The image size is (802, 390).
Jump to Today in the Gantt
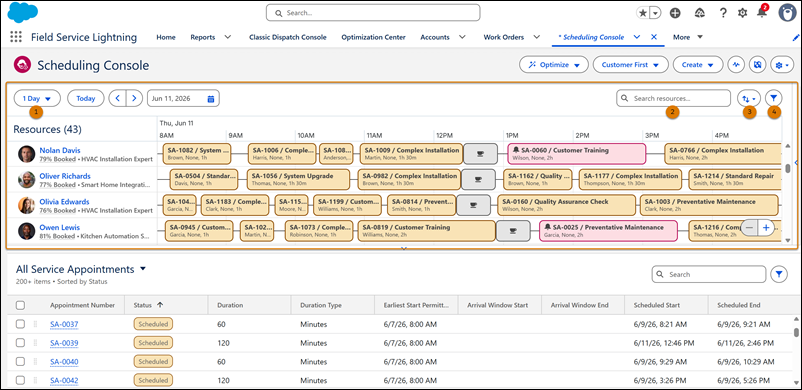(x=86, y=98)
